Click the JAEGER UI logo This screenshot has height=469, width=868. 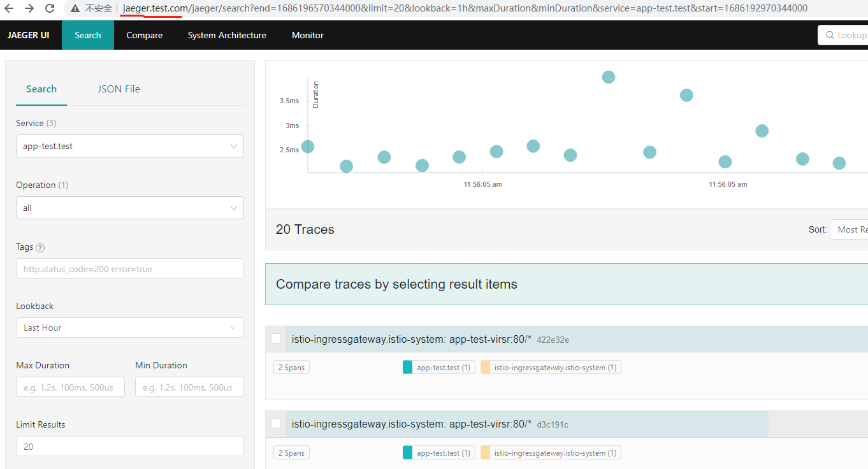[28, 35]
